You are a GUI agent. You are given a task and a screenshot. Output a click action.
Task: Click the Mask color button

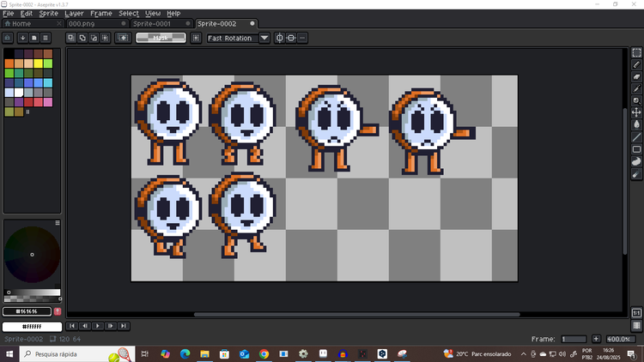pyautogui.click(x=161, y=38)
